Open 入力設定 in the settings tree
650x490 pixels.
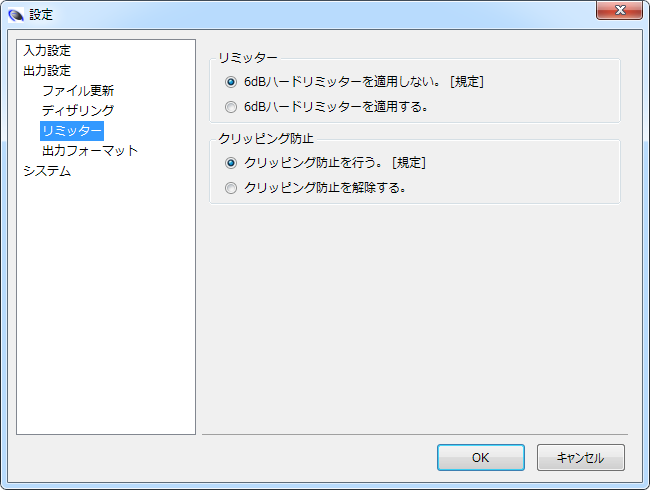click(x=47, y=50)
